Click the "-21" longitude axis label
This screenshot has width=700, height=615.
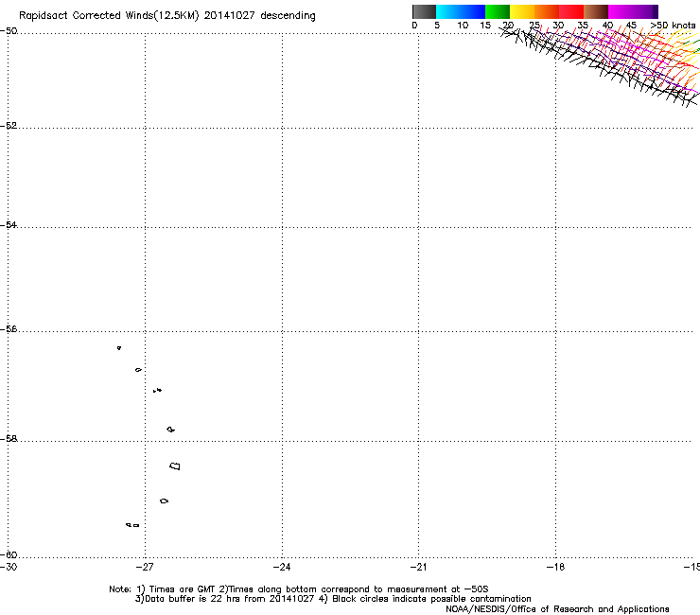click(x=418, y=567)
